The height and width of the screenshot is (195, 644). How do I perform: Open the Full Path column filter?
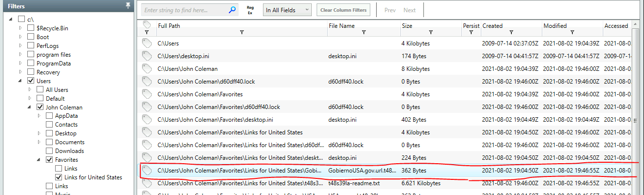pyautogui.click(x=242, y=33)
